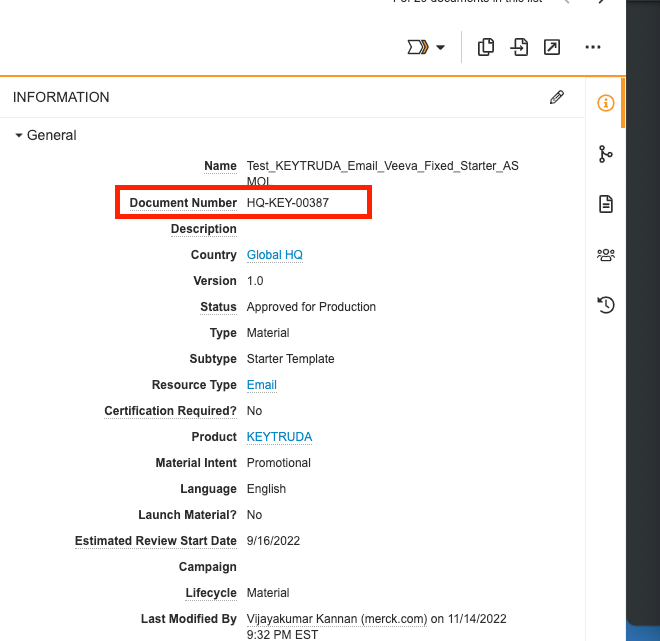Select document number HQ-KEY-00387
The height and width of the screenshot is (641, 660).
(287, 203)
